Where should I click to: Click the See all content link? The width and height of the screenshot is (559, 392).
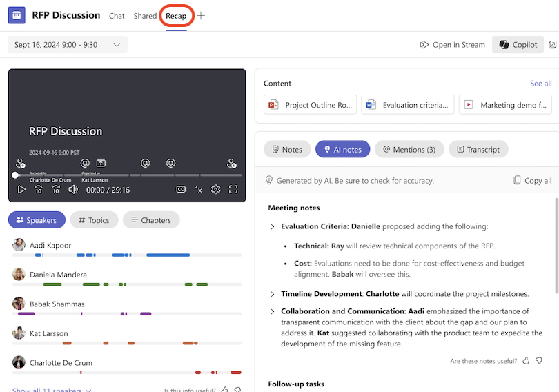click(x=540, y=84)
